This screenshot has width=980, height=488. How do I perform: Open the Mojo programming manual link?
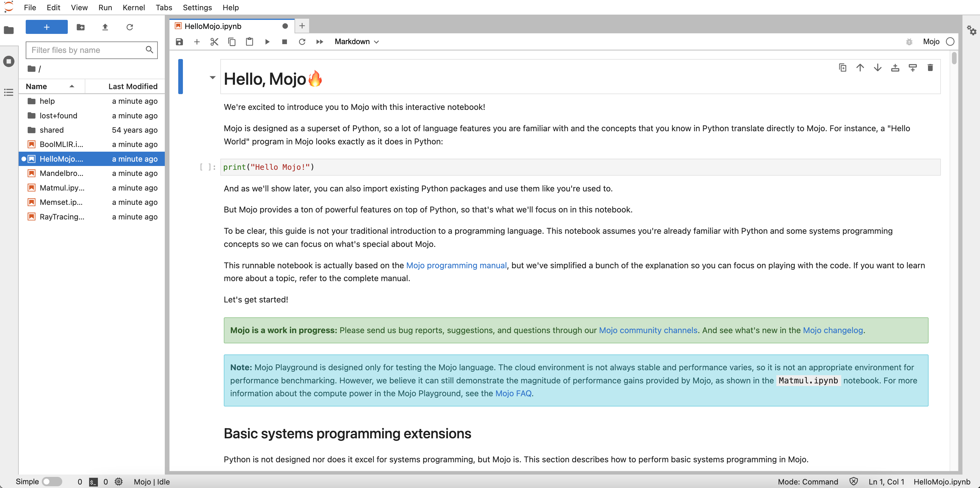pos(456,265)
